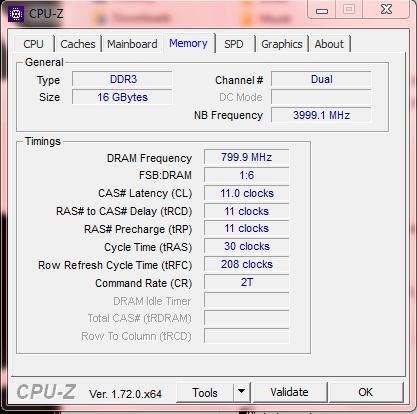Screen dimensions: 417x414
Task: Click the CAS# Latency (CL) label
Action: (145, 193)
